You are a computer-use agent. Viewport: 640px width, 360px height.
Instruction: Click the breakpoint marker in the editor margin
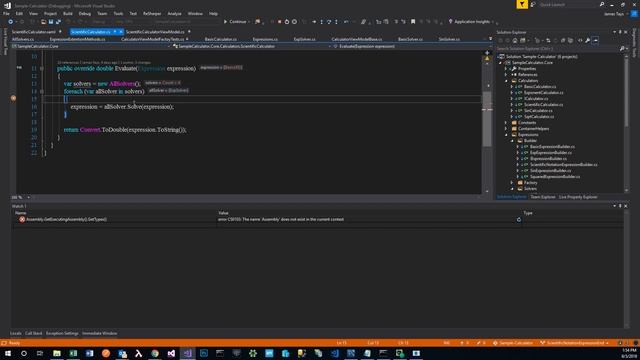pos(13,98)
